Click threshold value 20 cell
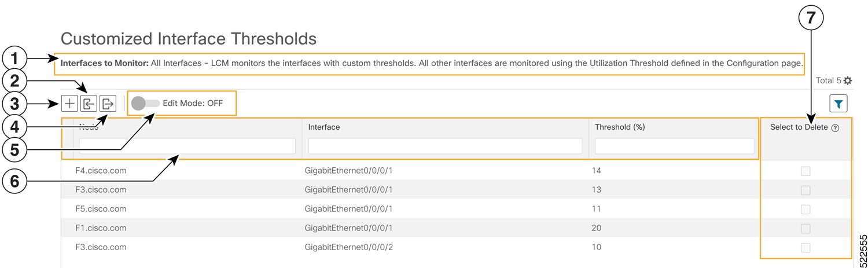The width and height of the screenshot is (868, 268). (597, 228)
